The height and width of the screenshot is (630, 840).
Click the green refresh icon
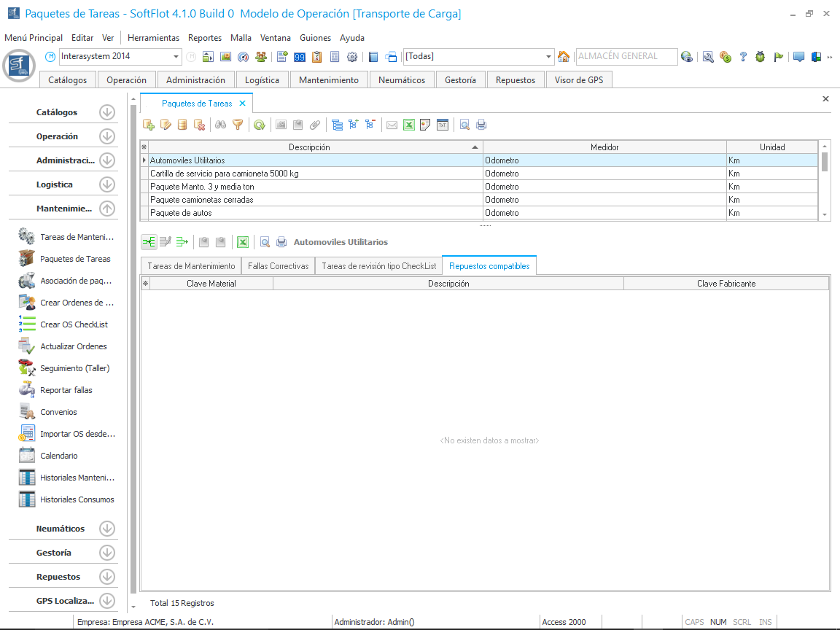260,125
